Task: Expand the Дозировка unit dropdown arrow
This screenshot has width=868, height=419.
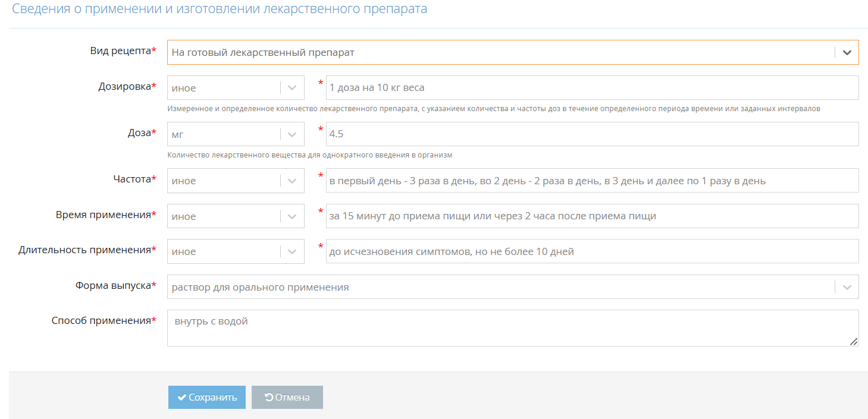Action: click(x=292, y=87)
